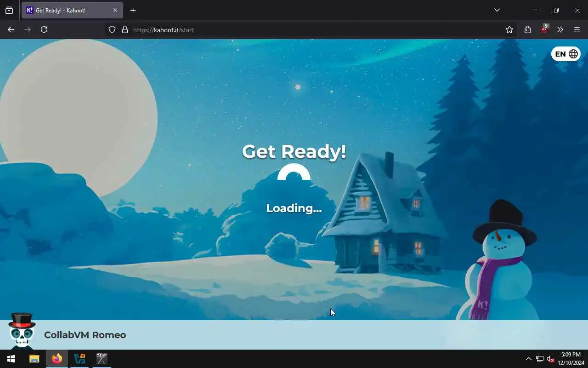Open the muted volume tray icon
This screenshot has height=368, width=588.
[x=550, y=359]
